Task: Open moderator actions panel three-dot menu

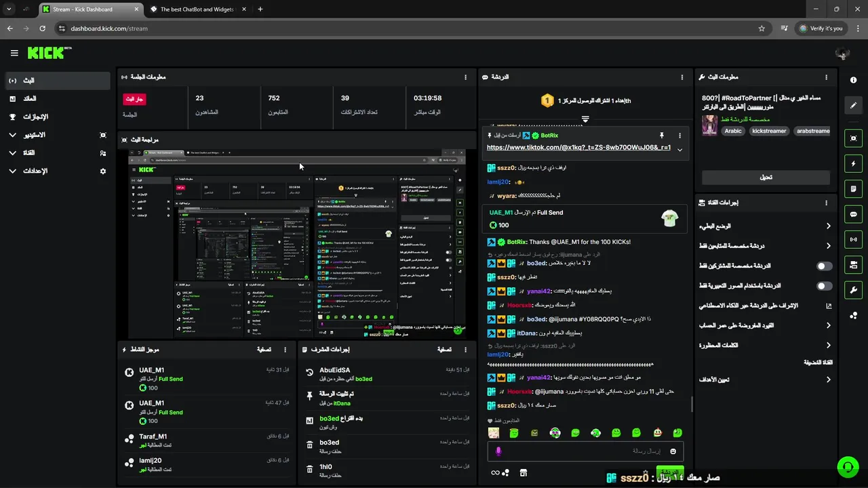Action: [465, 350]
